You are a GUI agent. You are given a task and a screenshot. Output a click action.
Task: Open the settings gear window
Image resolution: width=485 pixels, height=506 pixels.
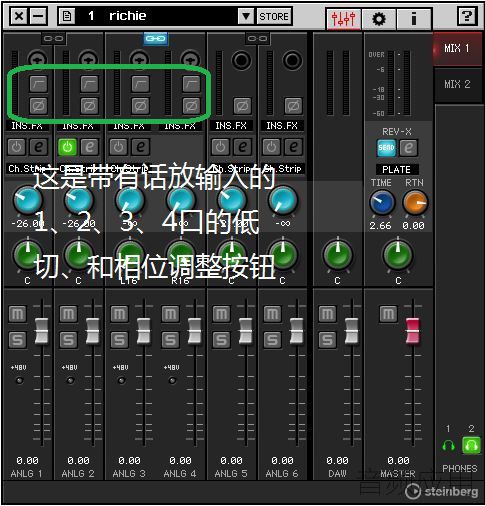click(379, 19)
